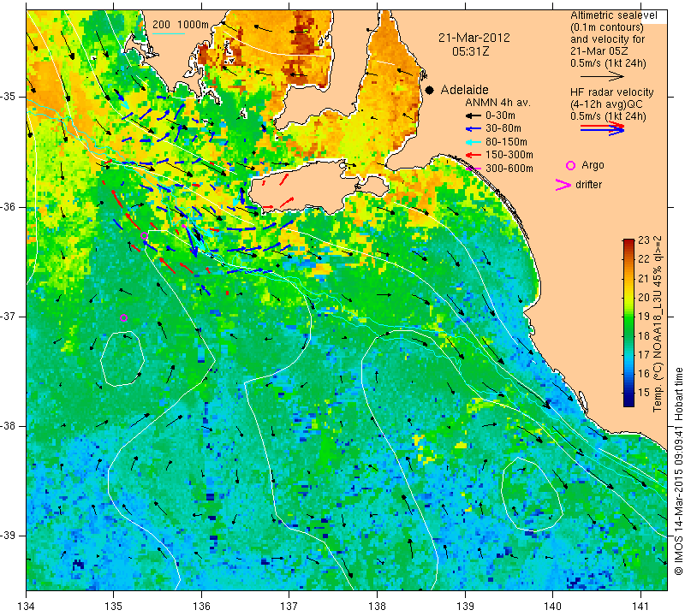Click the 80-150m depth label
The image size is (685, 616).
pyautogui.click(x=506, y=142)
